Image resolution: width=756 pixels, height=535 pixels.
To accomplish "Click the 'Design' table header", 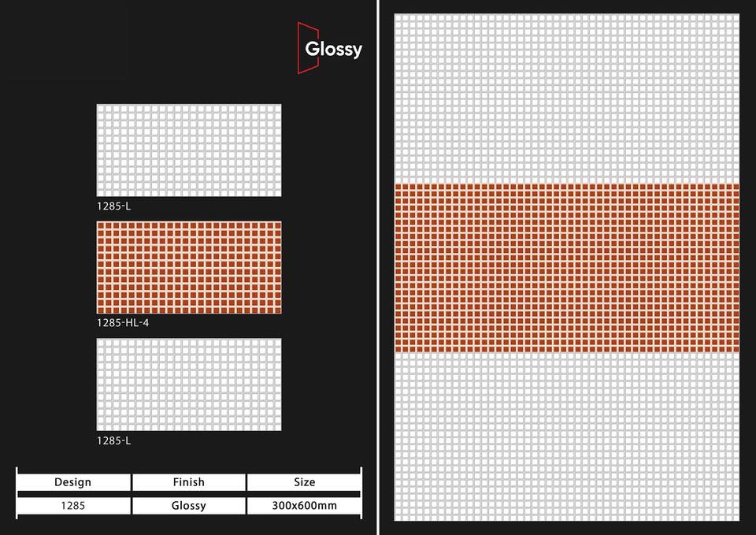I will point(73,482).
